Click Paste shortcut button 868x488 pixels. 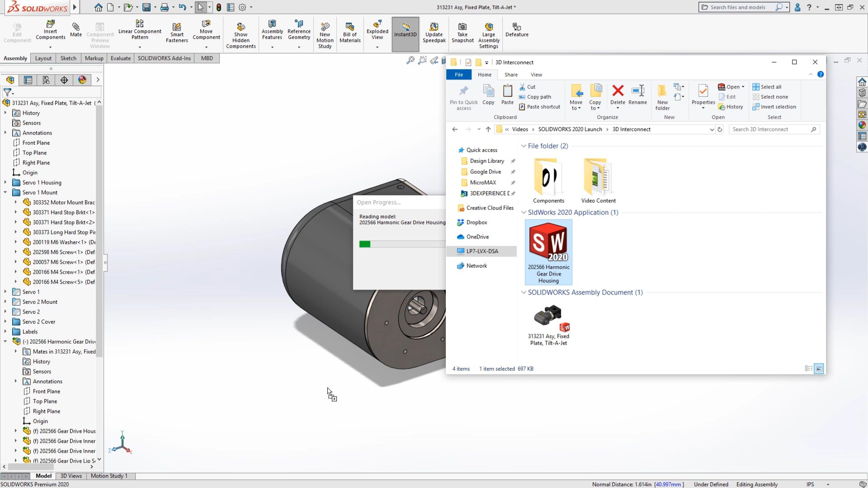(x=539, y=107)
